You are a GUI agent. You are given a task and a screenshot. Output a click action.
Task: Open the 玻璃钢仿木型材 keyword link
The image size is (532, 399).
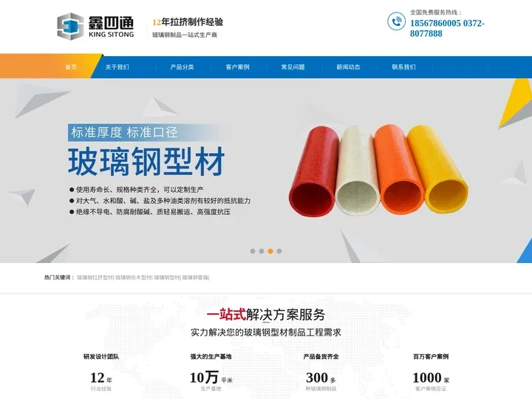tap(133, 278)
